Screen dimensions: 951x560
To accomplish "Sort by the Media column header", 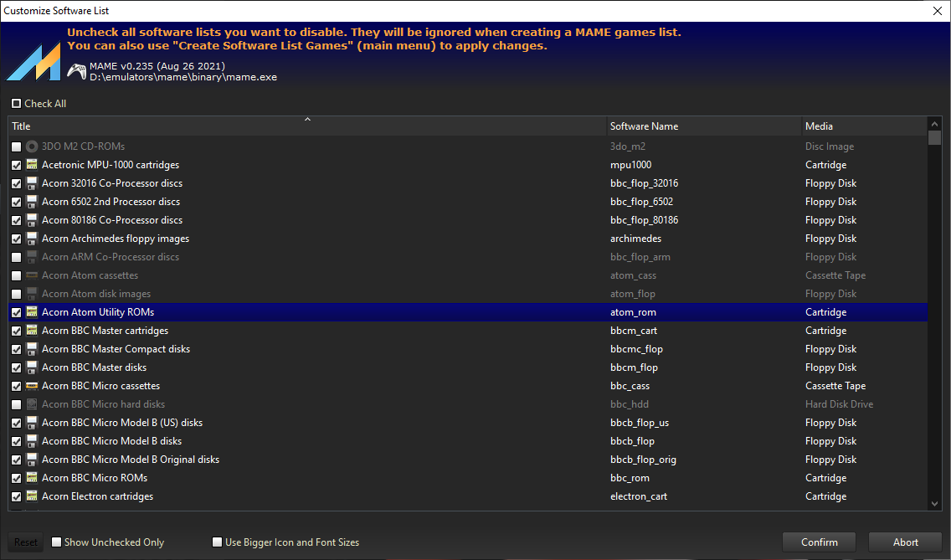I will pos(862,126).
